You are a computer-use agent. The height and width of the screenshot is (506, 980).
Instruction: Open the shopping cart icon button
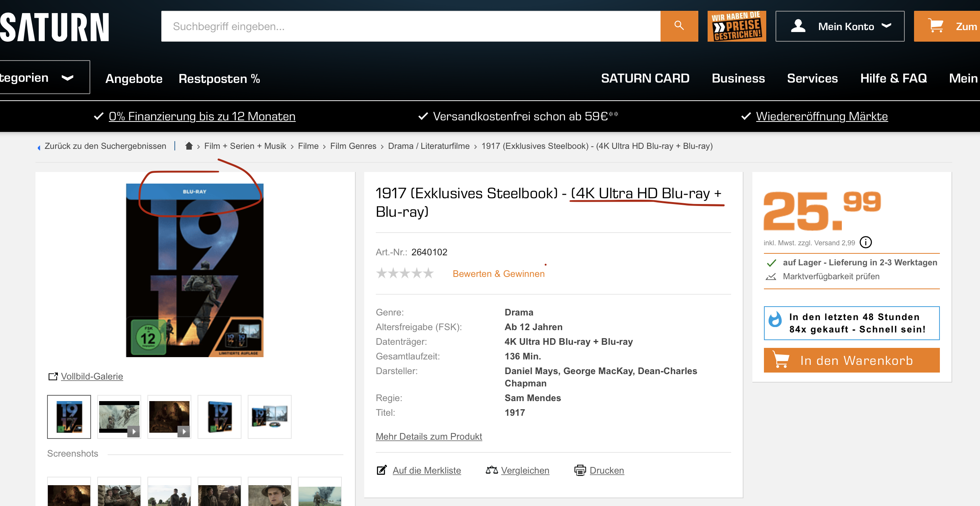[x=936, y=26]
